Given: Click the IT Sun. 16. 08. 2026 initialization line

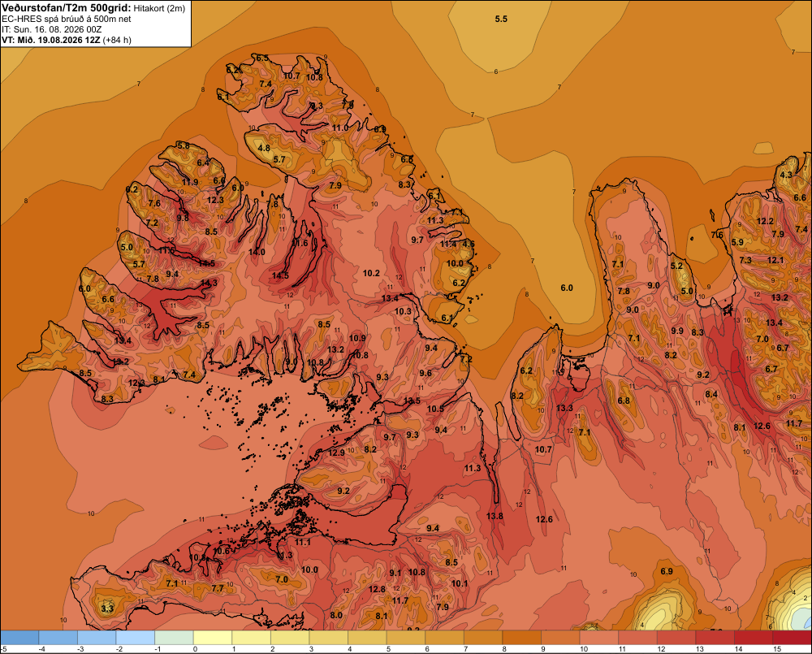Looking at the screenshot, I should point(52,29).
